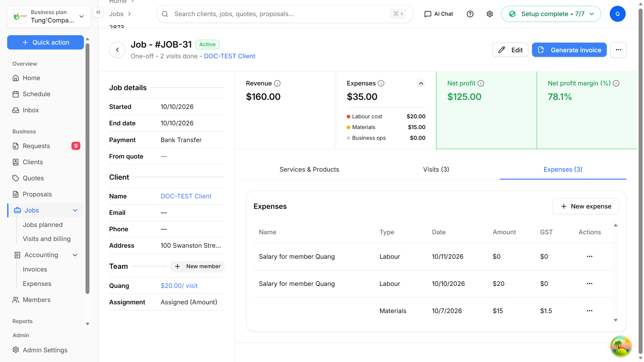Open the DOC-TEST Client name link

[186, 196]
